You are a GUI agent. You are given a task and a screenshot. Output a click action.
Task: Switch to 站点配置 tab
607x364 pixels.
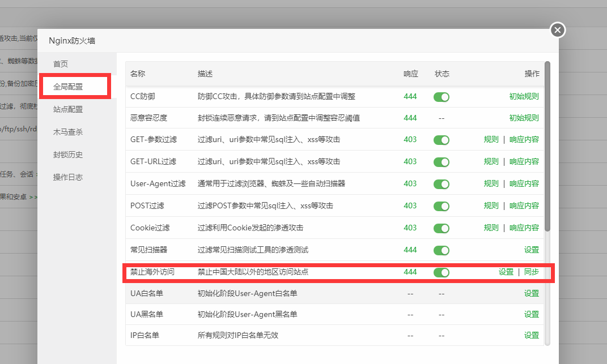[x=68, y=109]
